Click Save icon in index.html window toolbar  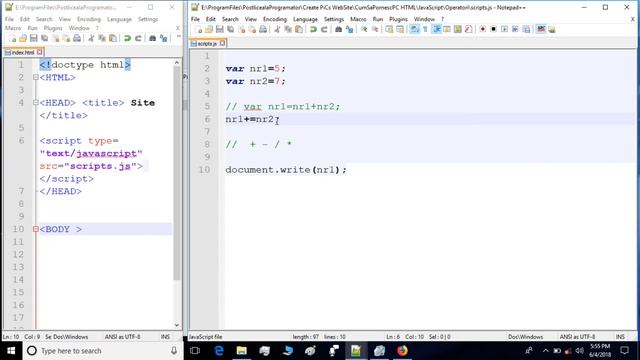pos(34,38)
